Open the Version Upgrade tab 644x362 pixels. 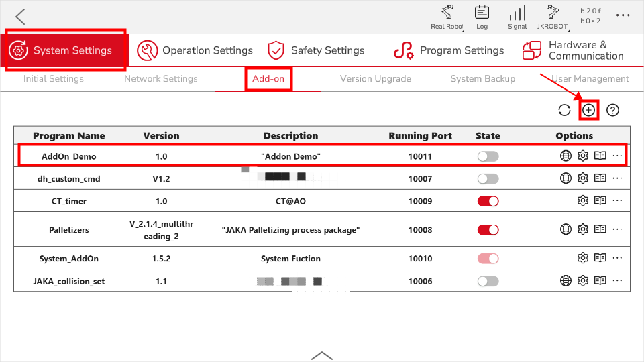tap(376, 79)
